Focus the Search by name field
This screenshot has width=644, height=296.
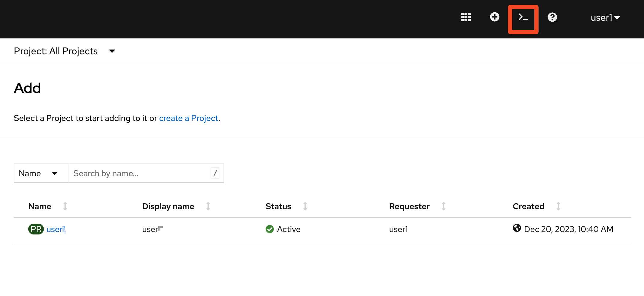(146, 173)
